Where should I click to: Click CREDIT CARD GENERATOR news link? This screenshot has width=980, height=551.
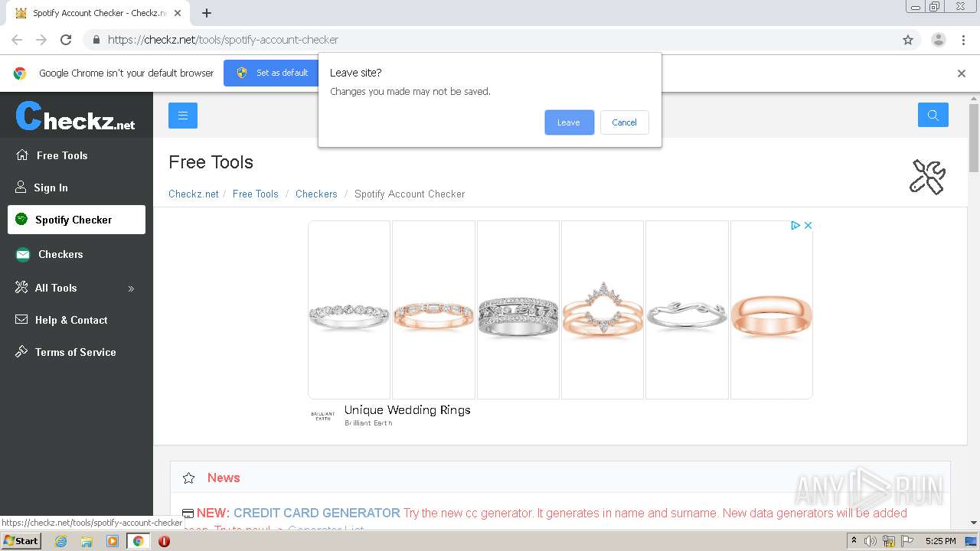click(317, 514)
